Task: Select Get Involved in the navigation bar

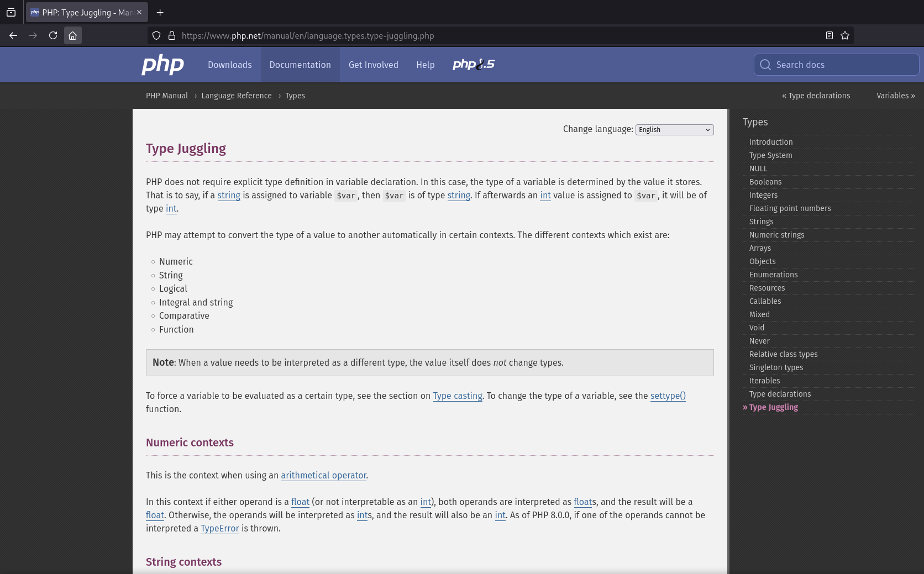Action: 373,65
